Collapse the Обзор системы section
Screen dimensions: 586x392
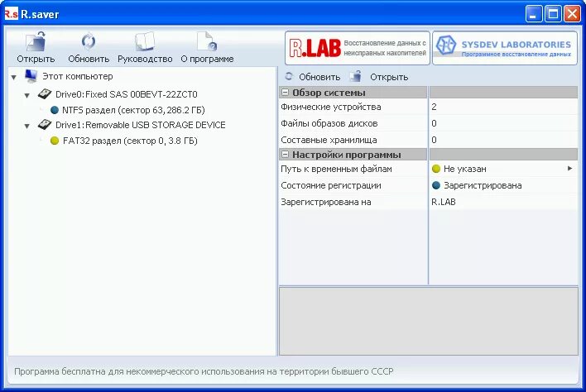(x=286, y=93)
